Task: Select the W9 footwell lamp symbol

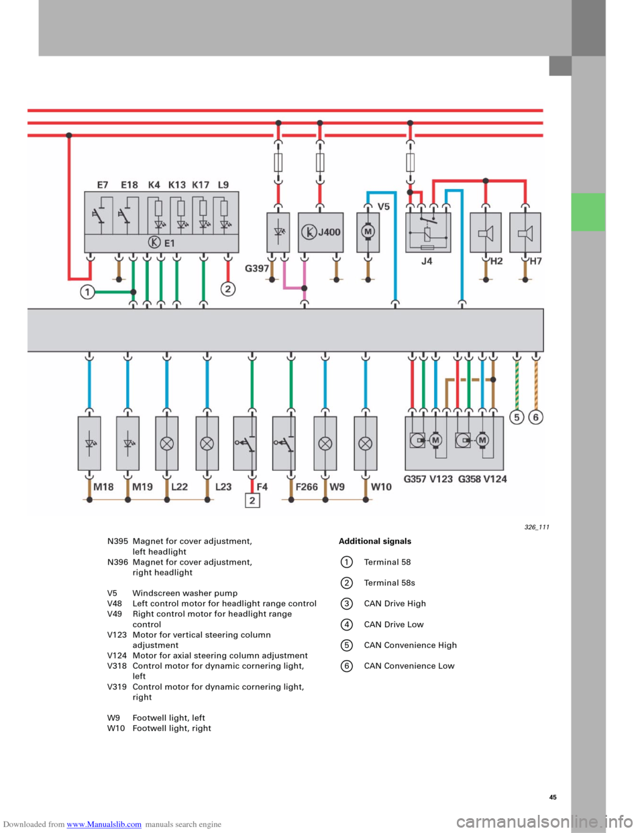Action: click(x=325, y=443)
